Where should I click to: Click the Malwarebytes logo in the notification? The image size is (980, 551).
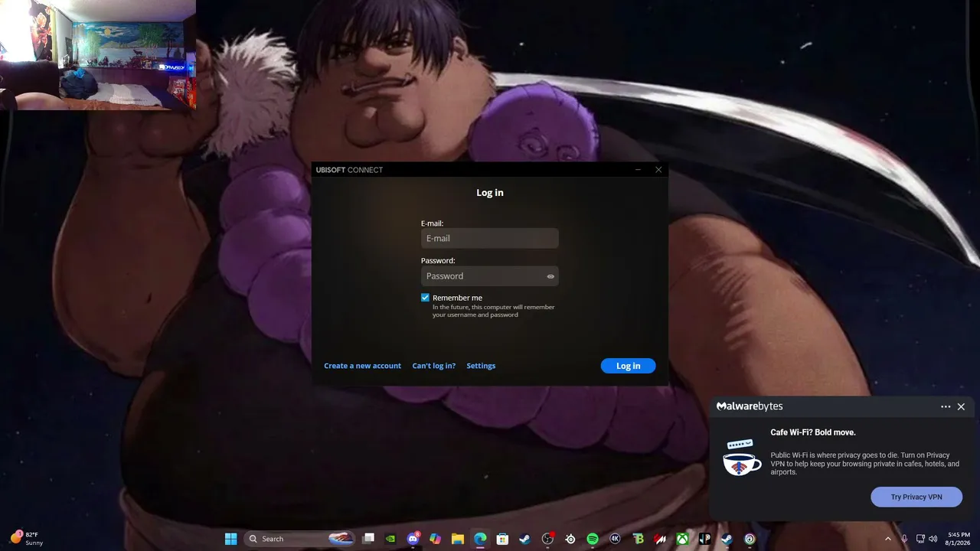click(x=750, y=406)
